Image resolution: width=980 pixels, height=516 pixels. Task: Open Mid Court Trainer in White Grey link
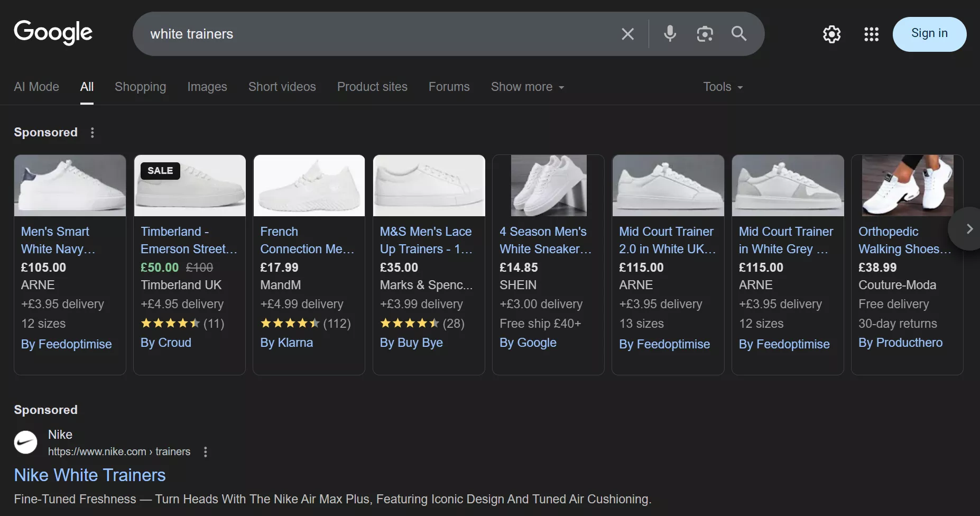786,240
